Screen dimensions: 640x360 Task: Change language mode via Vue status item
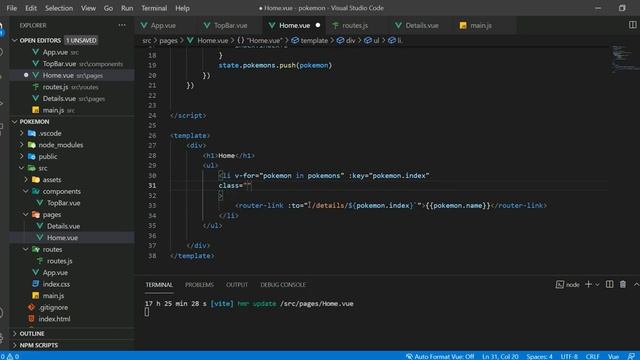point(613,356)
